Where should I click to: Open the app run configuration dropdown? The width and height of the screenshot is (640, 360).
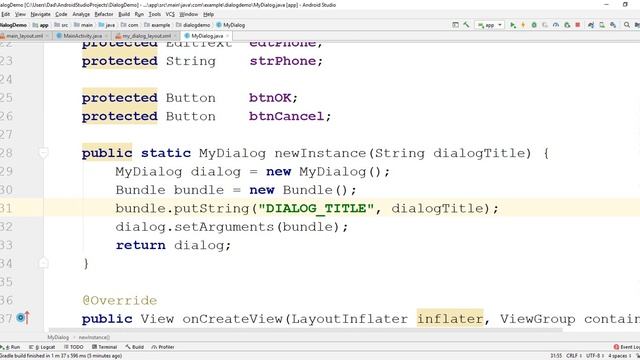point(489,25)
